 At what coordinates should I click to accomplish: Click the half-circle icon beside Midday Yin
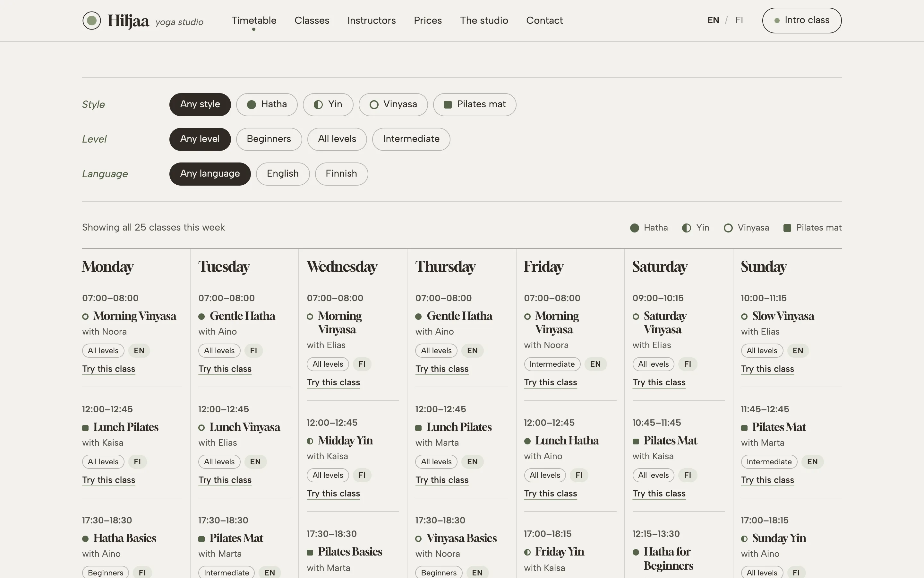pos(310,441)
